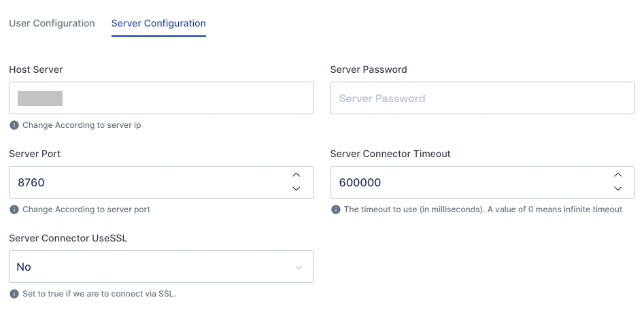Click the Server Port label
This screenshot has height=319, width=644.
pyautogui.click(x=35, y=154)
